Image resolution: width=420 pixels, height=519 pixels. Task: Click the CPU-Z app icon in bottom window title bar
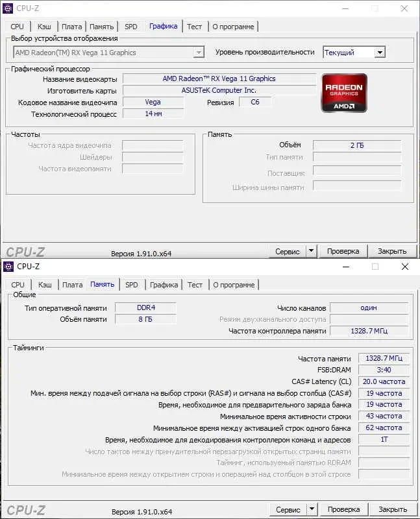(8, 267)
